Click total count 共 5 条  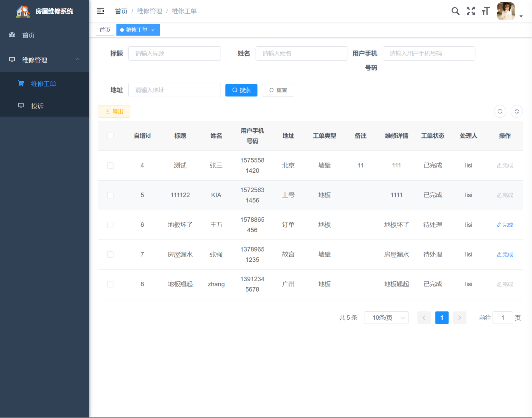coord(348,318)
